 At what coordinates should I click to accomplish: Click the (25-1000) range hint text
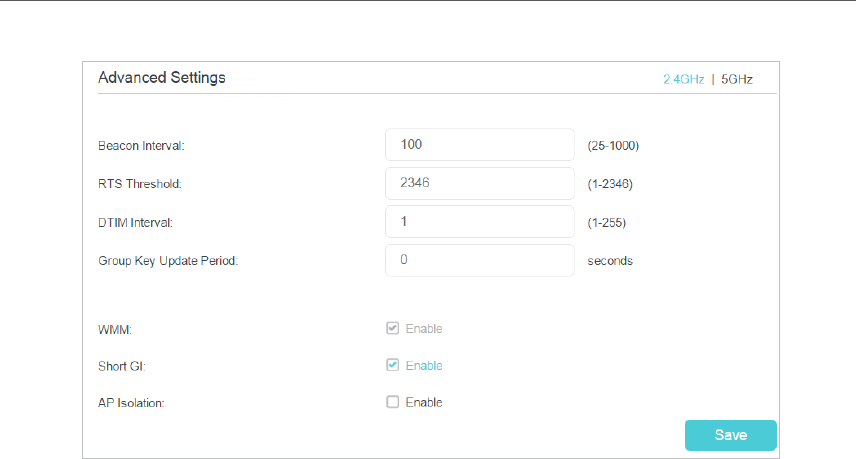point(613,146)
